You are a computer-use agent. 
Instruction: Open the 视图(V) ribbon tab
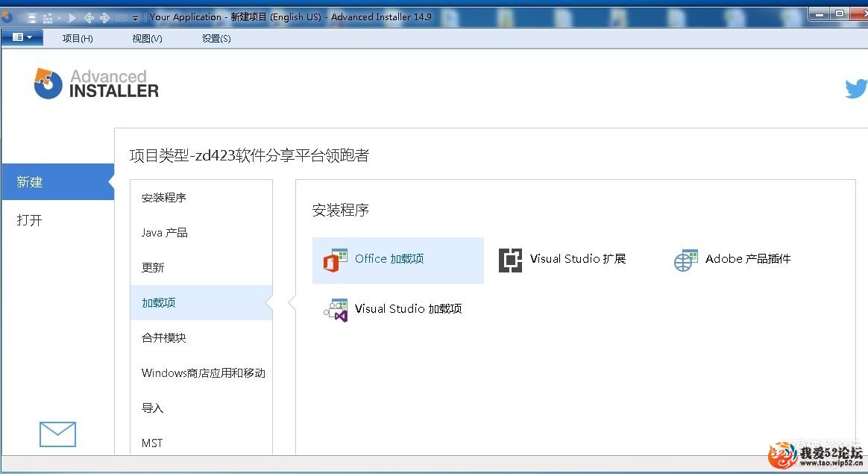pos(147,38)
